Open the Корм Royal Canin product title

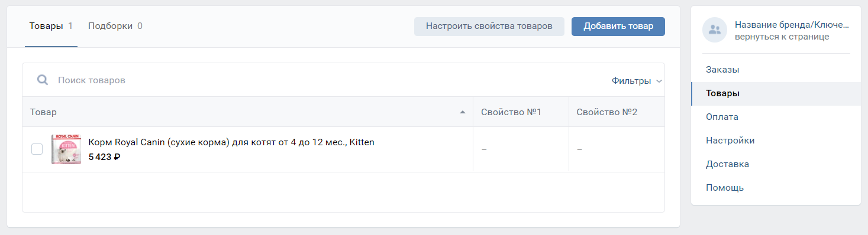tap(231, 142)
